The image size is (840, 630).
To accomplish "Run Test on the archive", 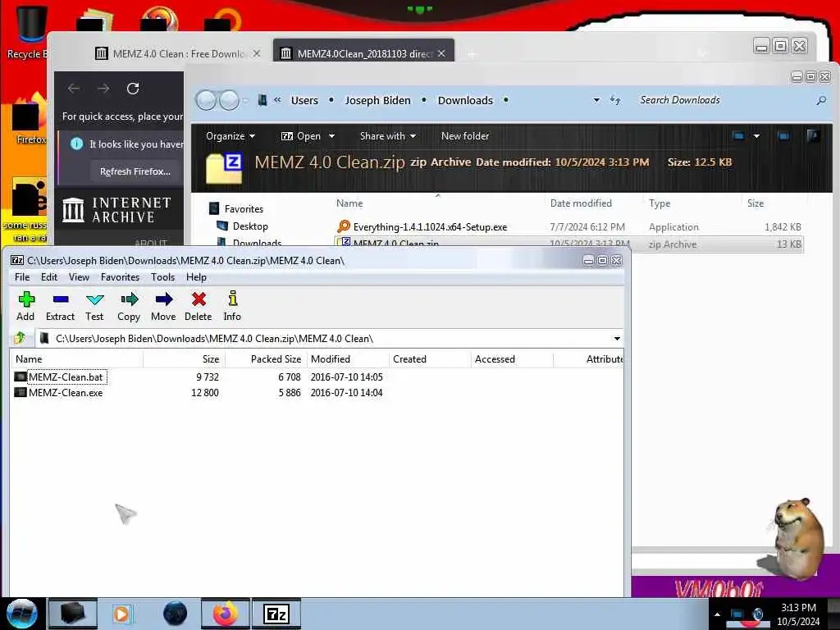I will [x=94, y=306].
